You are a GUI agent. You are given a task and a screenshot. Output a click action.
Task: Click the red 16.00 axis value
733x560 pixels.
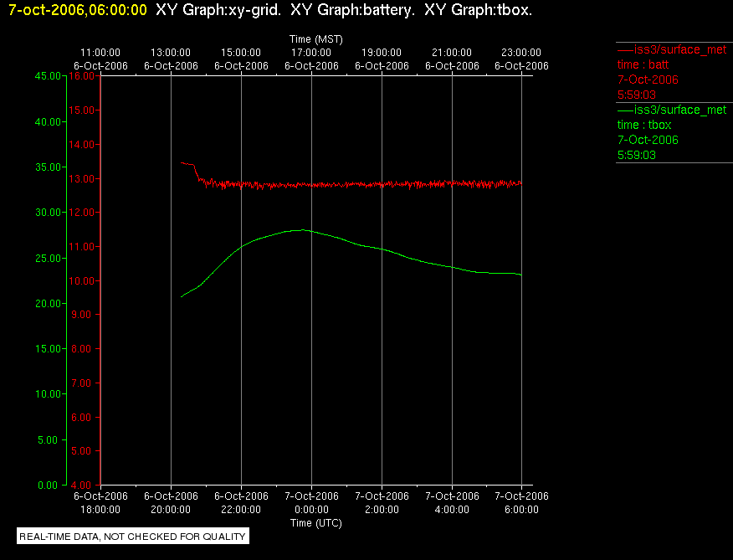[x=81, y=76]
